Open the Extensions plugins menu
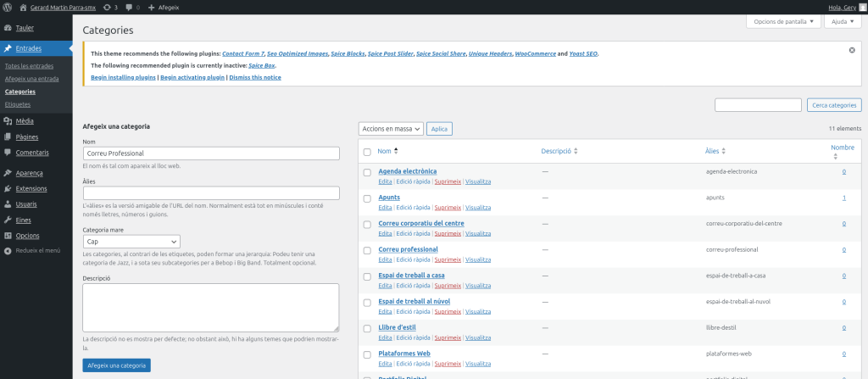Viewport: 868px width, 379px height. pos(31,188)
